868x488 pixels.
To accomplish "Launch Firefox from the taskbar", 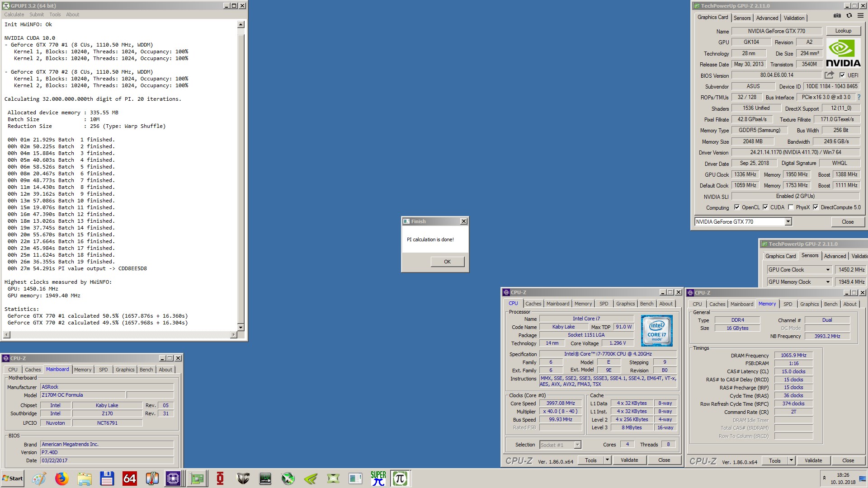I will 62,479.
